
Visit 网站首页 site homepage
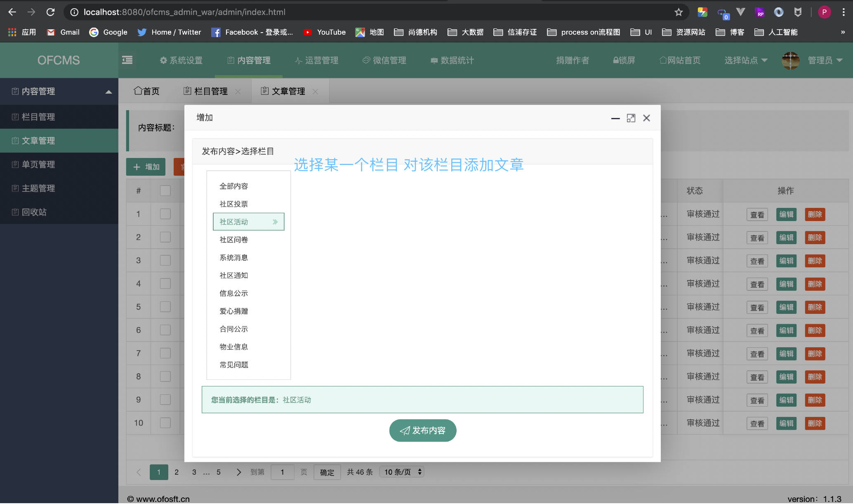pos(679,60)
